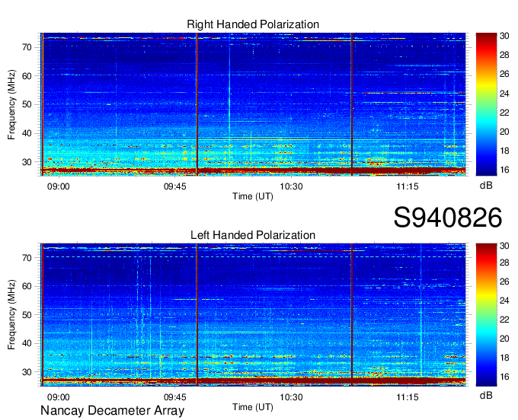
Task: Click the 40 MHz tick of Right Handed plot
Action: (x=27, y=134)
